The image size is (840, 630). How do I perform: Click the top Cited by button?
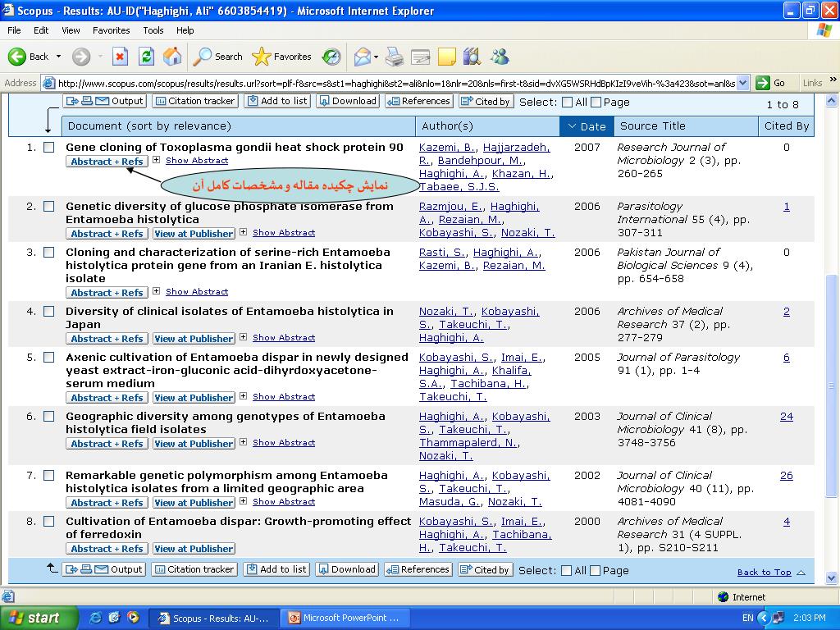pos(486,101)
